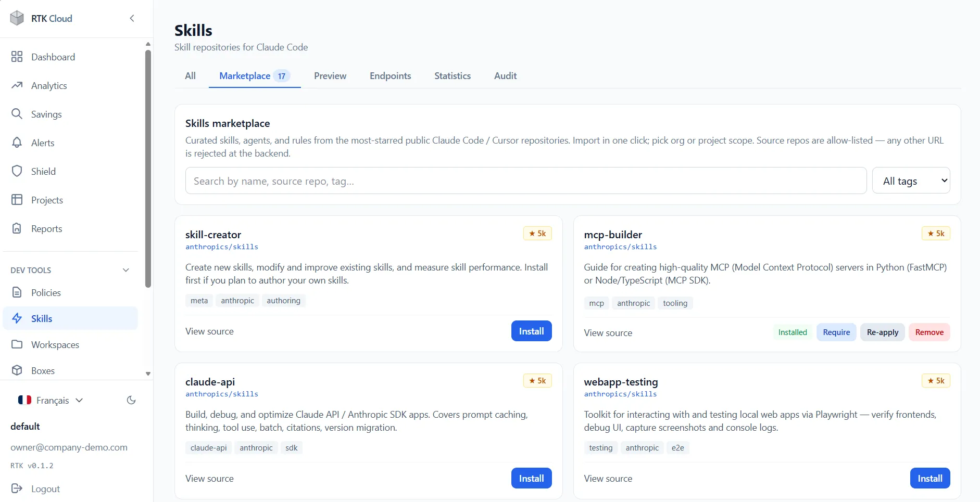
Task: Focus the skills search input field
Action: [526, 181]
